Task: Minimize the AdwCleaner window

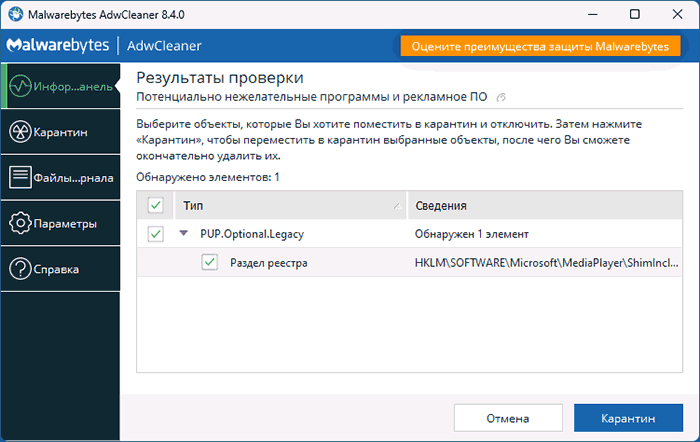Action: (593, 14)
